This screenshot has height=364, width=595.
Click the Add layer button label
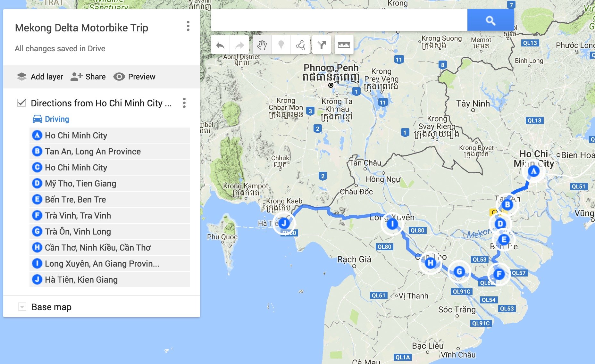point(47,77)
